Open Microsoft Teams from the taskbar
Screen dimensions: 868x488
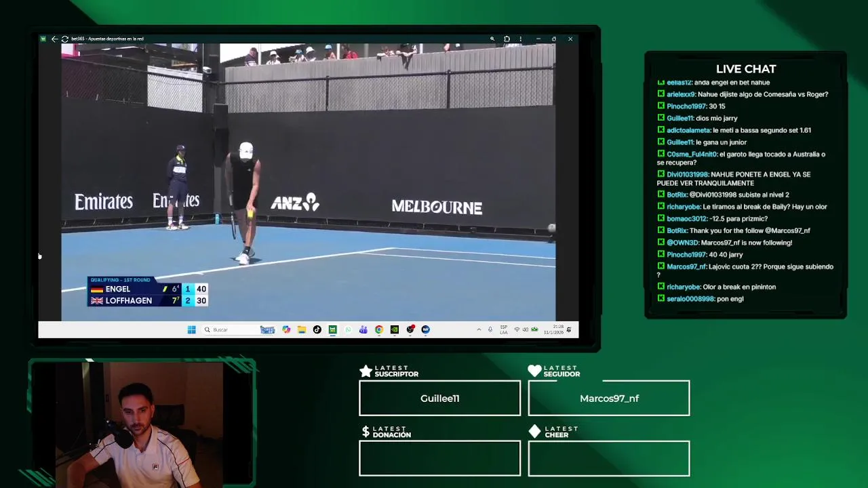click(x=363, y=329)
